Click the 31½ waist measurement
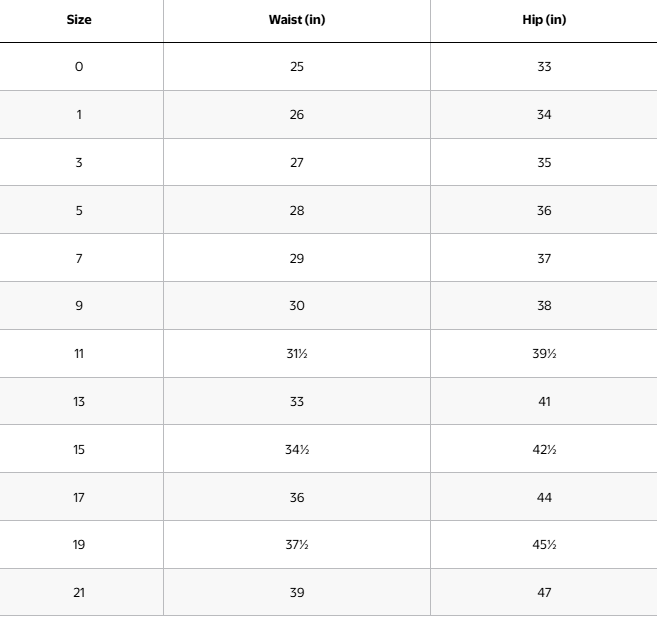This screenshot has width=657, height=621. (x=297, y=354)
